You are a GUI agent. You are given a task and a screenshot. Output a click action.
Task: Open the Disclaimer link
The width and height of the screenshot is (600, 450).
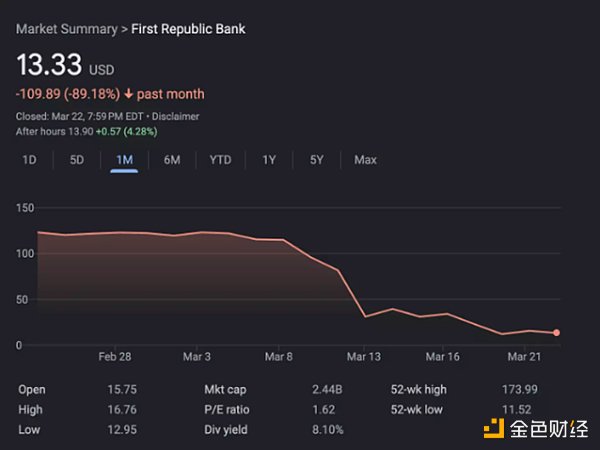pos(175,117)
